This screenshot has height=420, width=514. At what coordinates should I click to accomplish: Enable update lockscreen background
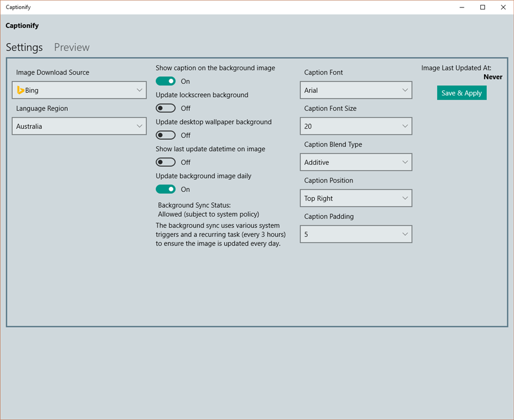[165, 108]
